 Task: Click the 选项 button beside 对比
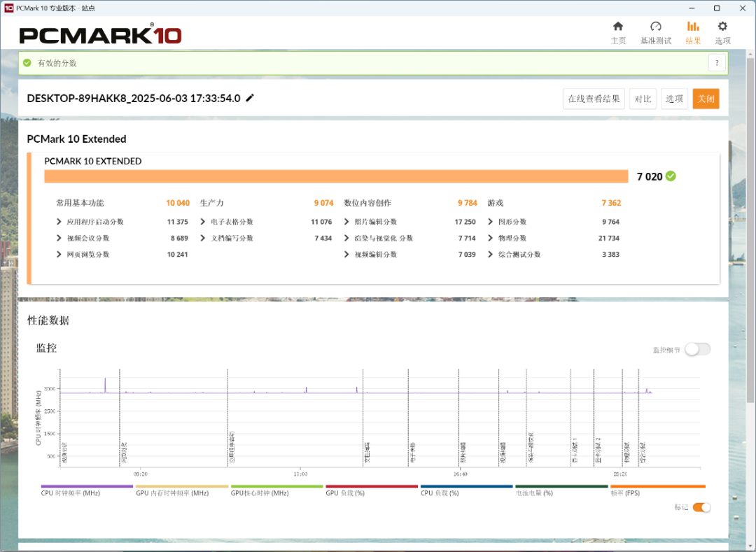(674, 99)
